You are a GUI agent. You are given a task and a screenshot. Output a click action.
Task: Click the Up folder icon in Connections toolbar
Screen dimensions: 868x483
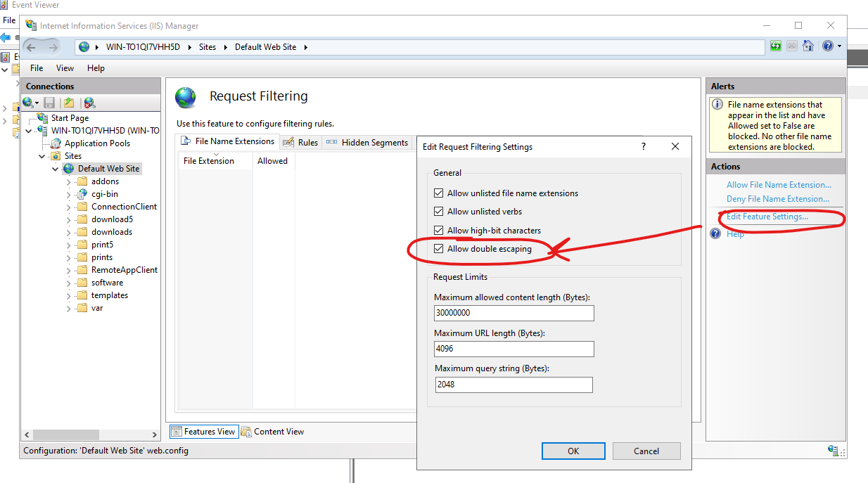coord(69,103)
